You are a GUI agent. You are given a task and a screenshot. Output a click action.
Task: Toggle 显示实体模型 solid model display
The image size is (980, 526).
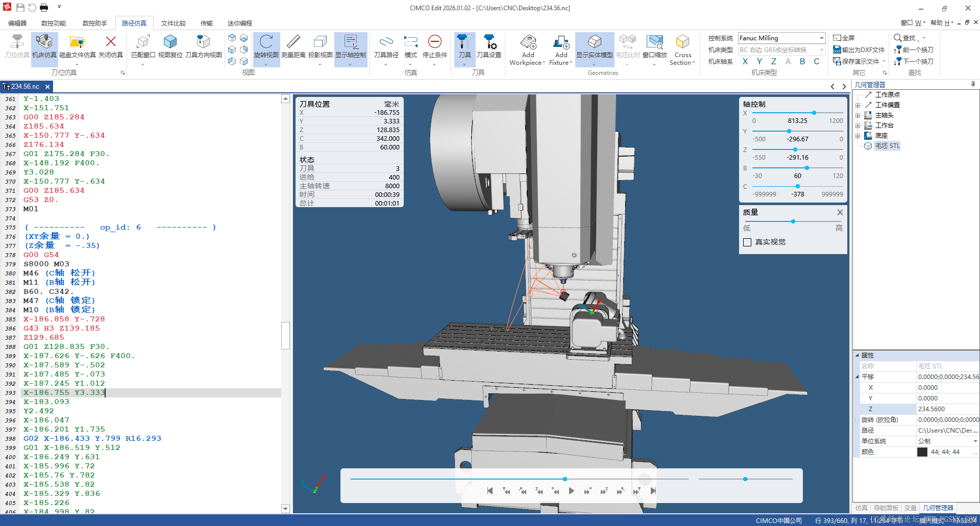(595, 49)
